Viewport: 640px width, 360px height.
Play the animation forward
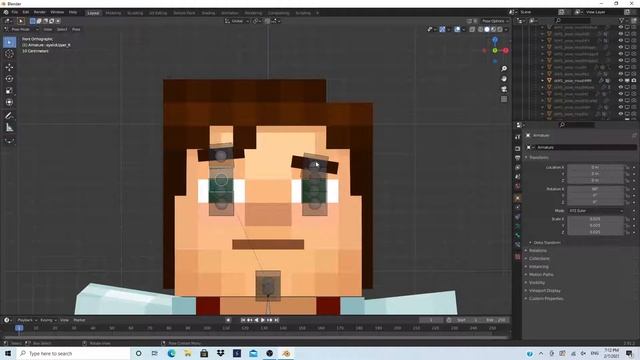pyautogui.click(x=263, y=320)
